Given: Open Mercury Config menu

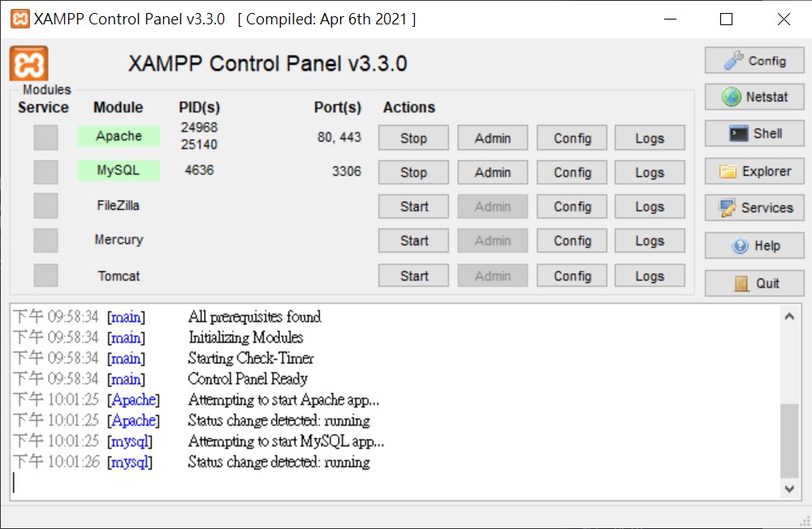Looking at the screenshot, I should coord(572,241).
